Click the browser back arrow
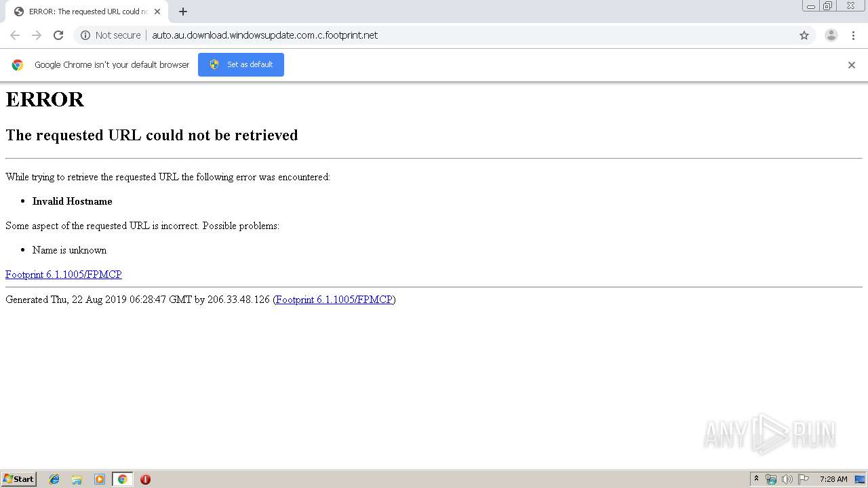This screenshot has height=488, width=868. click(15, 35)
